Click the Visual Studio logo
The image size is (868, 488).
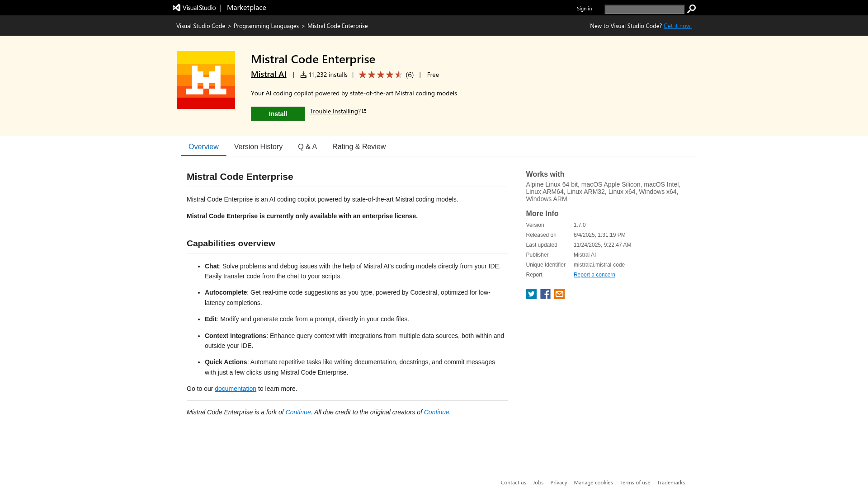[194, 8]
